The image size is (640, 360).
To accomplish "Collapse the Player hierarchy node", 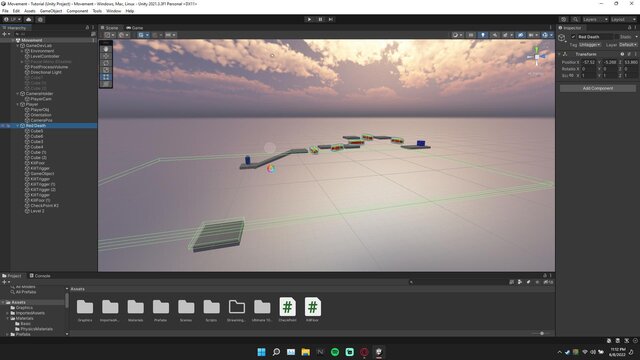I will (x=18, y=104).
